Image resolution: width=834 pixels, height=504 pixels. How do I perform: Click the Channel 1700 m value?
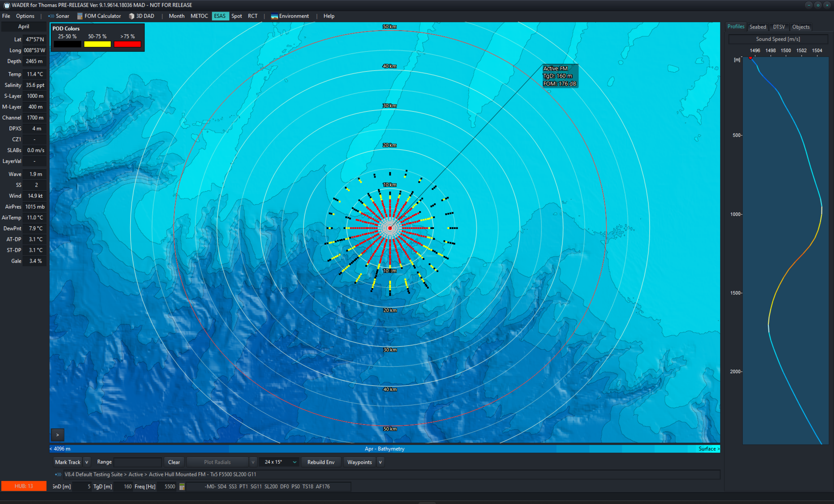35,118
